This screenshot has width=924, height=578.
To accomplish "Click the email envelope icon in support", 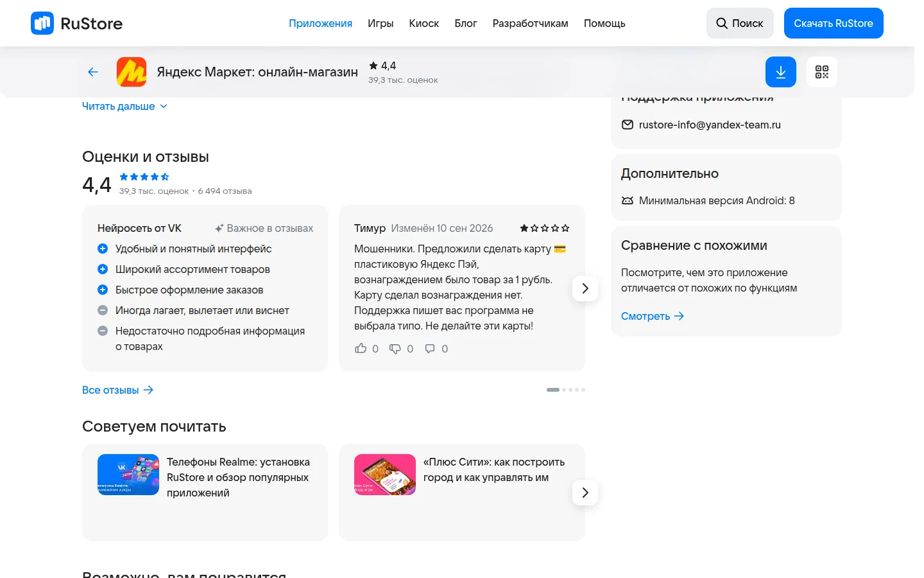I will pyautogui.click(x=628, y=125).
